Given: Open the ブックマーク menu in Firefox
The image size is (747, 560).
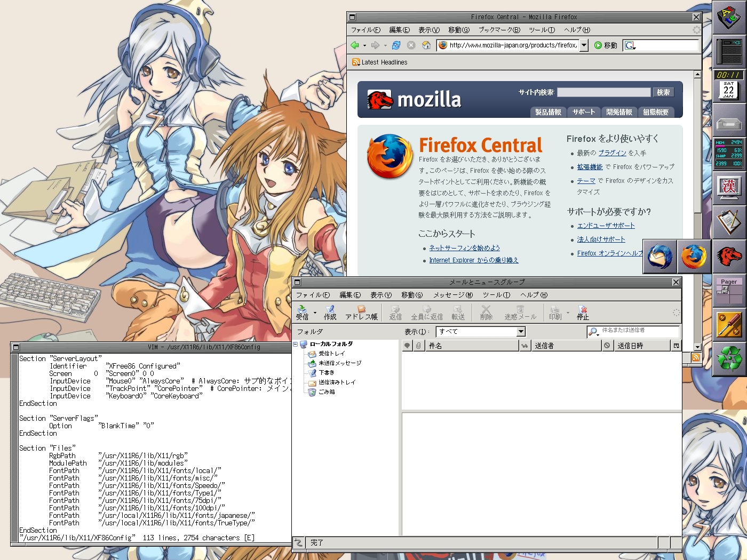Looking at the screenshot, I should 499,30.
